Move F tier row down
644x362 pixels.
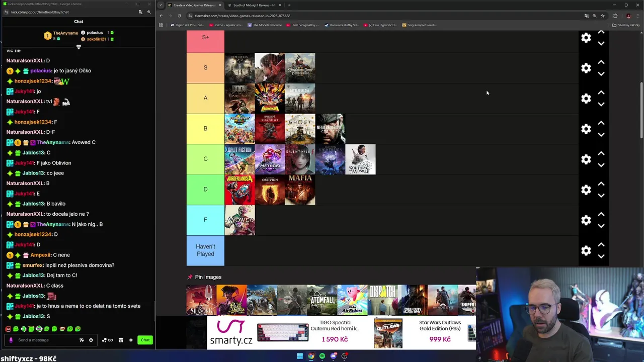(601, 226)
